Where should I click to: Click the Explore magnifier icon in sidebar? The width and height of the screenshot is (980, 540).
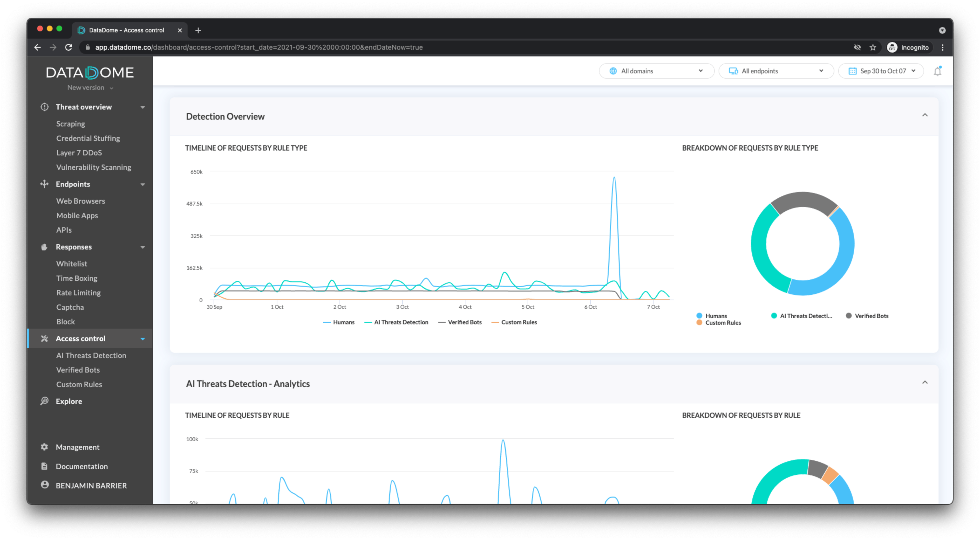(45, 401)
